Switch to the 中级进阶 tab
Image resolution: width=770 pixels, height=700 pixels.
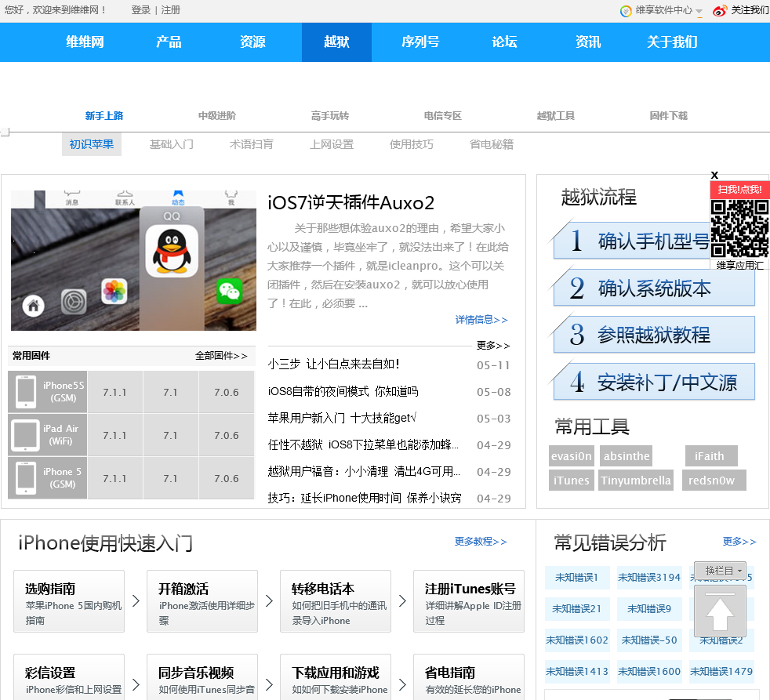(216, 116)
